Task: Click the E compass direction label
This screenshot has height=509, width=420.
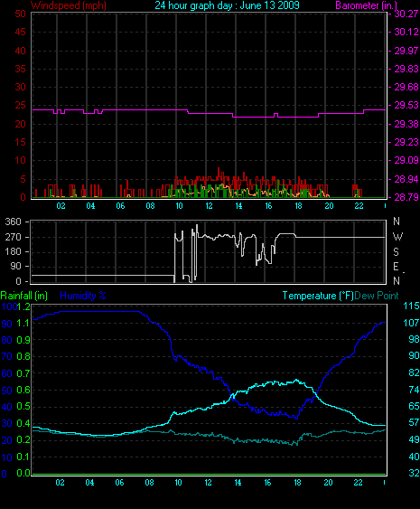Action: (x=396, y=267)
